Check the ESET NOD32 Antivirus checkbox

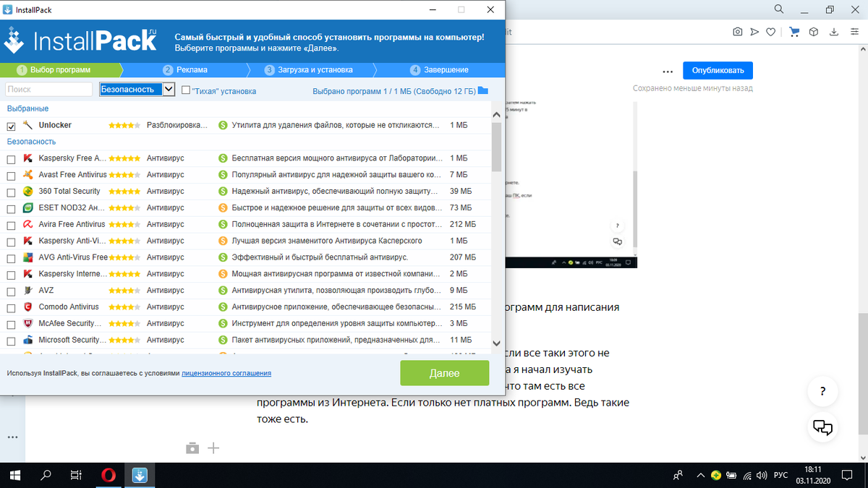[x=11, y=208]
